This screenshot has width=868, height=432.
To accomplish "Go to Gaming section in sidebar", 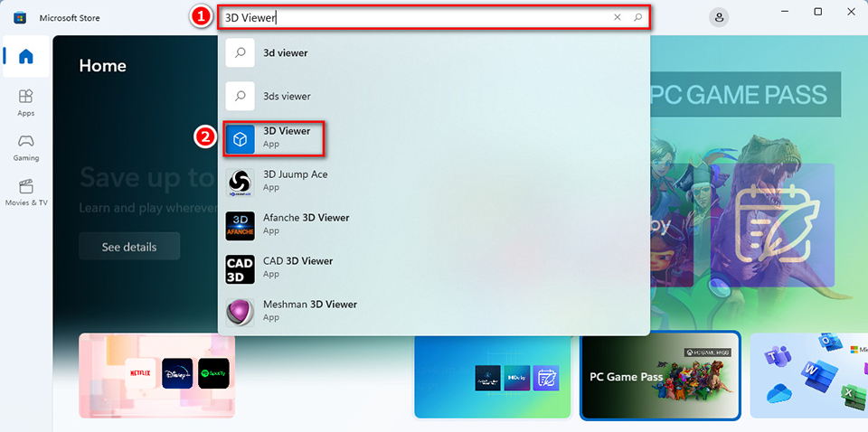I will (26, 147).
